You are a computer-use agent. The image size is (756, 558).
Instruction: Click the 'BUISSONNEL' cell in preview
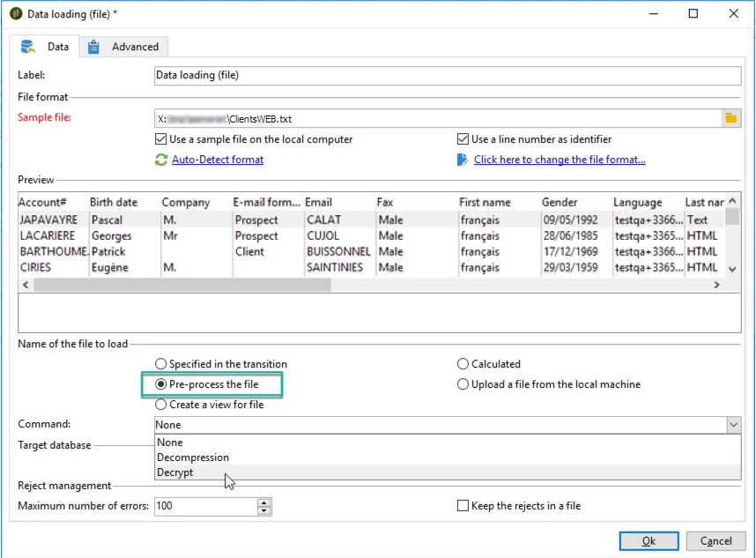coord(338,252)
